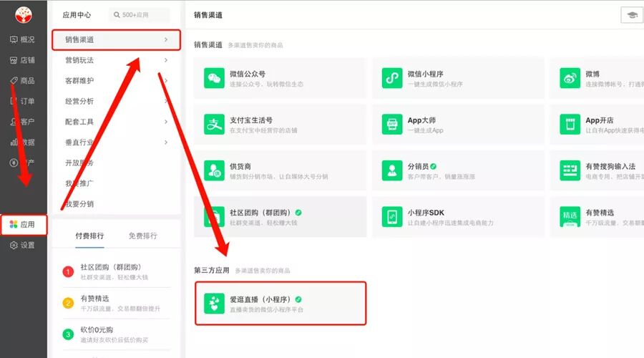Viewport: 644px width, 358px height.
Task: Open the 社区团购（群团购）channel card
Action: pos(280,217)
